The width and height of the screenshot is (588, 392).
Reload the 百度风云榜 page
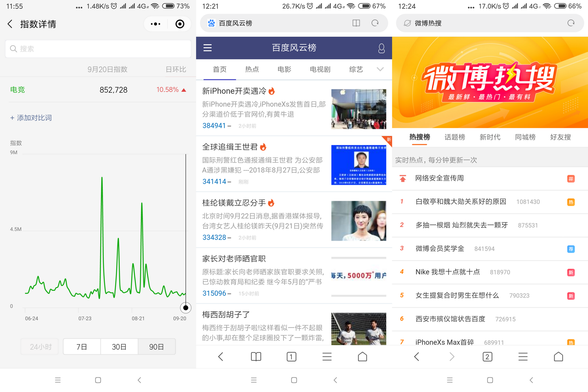pyautogui.click(x=375, y=23)
